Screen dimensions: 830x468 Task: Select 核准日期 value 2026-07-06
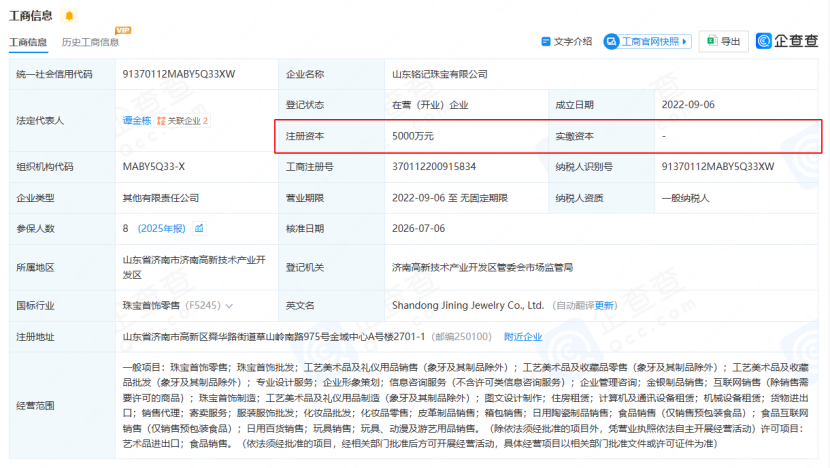coord(419,229)
